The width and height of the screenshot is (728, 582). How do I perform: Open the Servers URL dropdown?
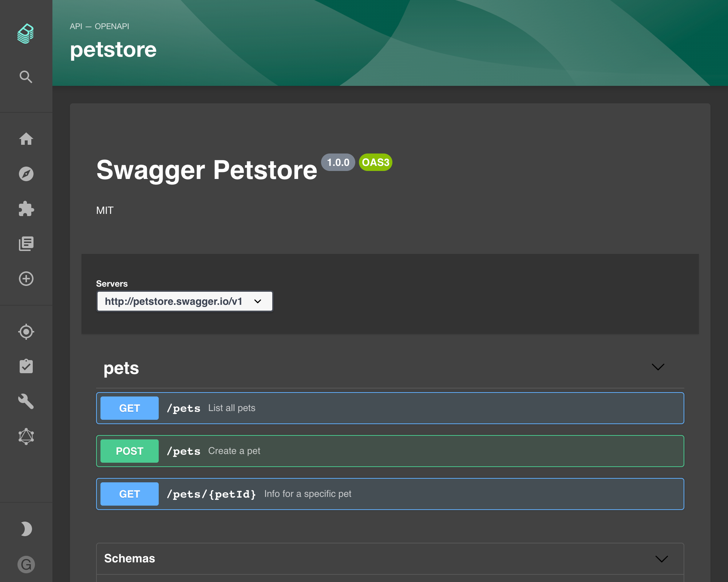coord(185,301)
